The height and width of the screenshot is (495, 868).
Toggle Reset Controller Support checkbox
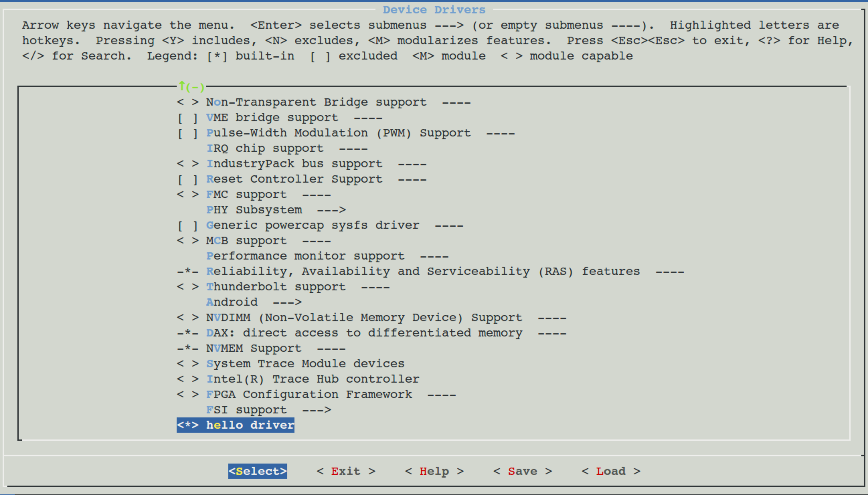click(187, 180)
